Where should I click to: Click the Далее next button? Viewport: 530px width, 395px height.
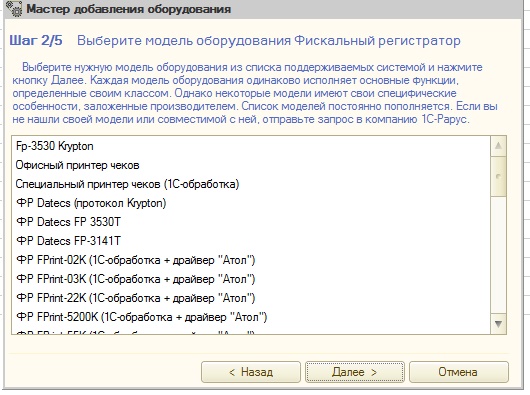coord(355,372)
